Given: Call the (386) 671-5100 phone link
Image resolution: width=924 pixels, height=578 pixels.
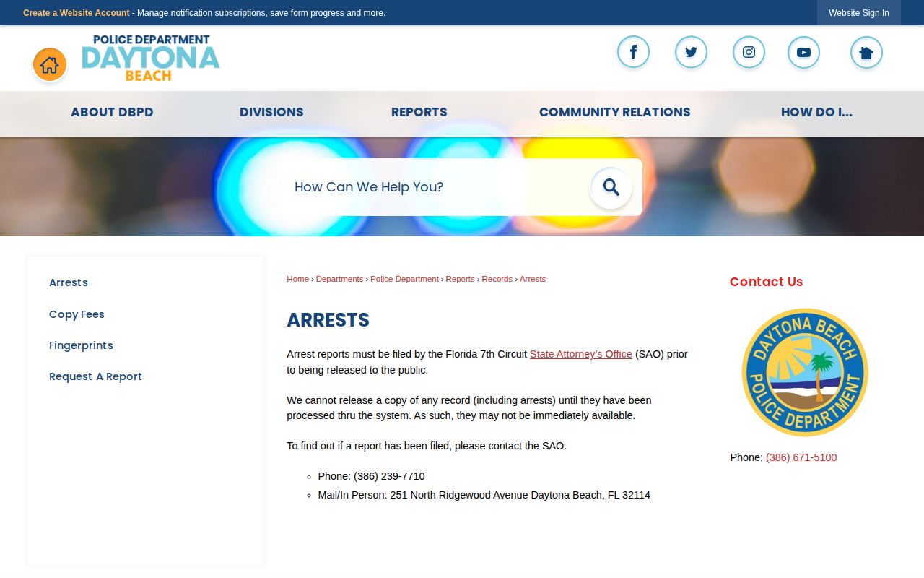Looking at the screenshot, I should tap(801, 457).
